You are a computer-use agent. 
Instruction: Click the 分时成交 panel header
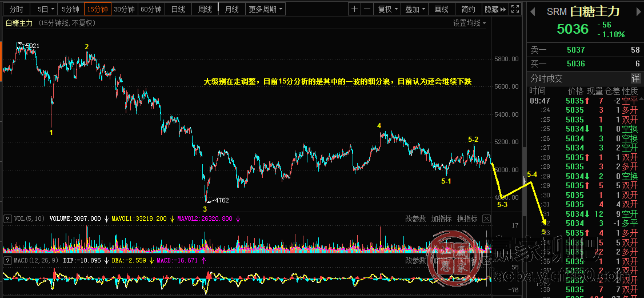(x=546, y=78)
